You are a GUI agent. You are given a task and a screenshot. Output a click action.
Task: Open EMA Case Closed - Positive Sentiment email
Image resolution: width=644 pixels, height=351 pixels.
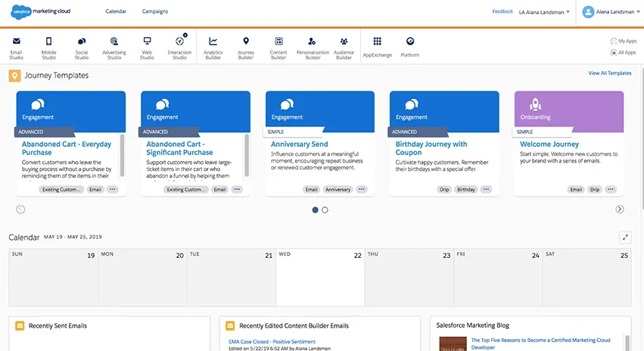tap(272, 342)
